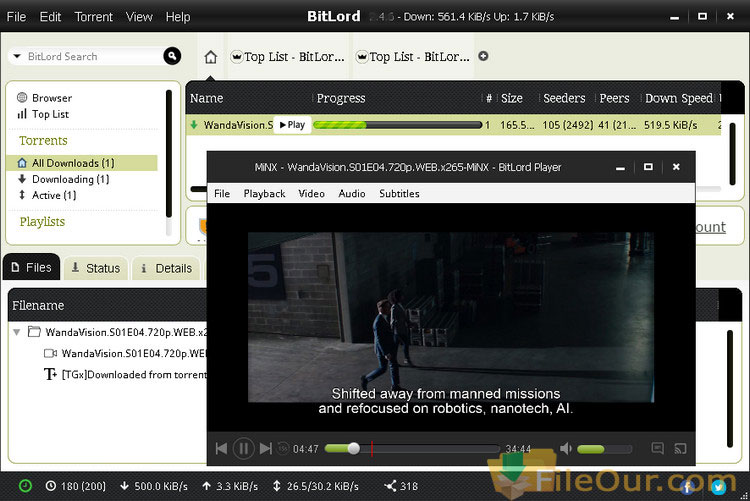This screenshot has width=750, height=501.
Task: Click the 500.0 KiB/s download limit
Action: (154, 486)
